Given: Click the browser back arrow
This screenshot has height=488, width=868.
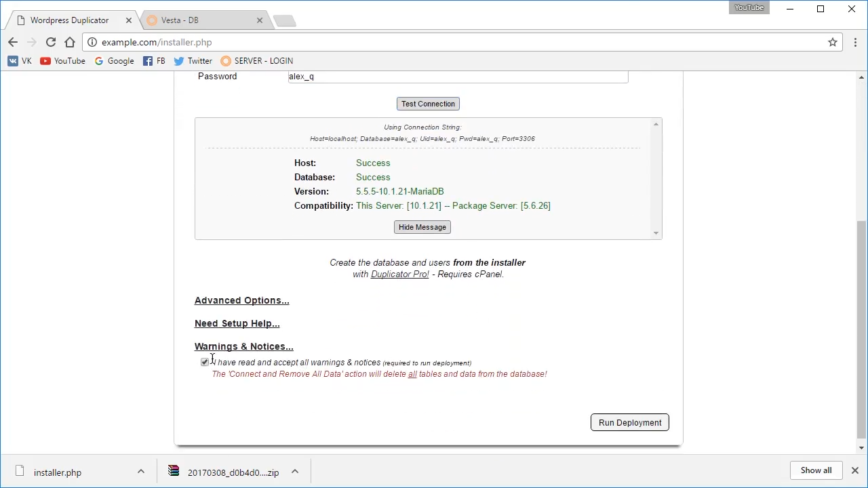Looking at the screenshot, I should tap(13, 42).
